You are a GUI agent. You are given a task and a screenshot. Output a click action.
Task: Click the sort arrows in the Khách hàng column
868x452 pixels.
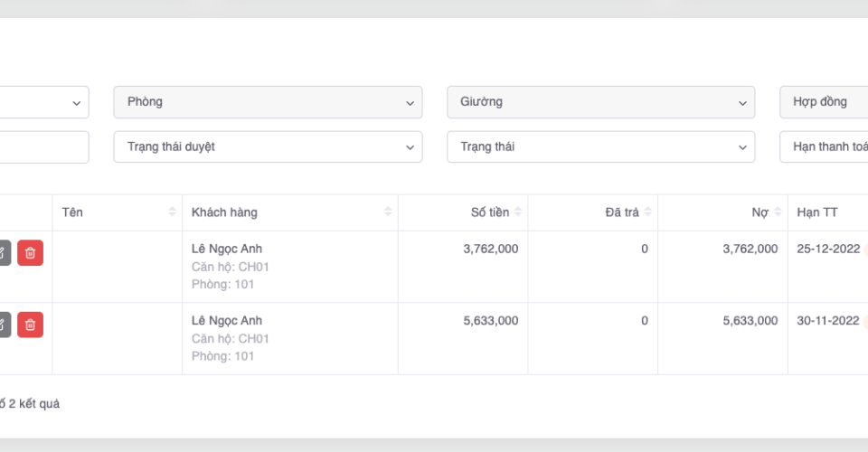pos(388,212)
